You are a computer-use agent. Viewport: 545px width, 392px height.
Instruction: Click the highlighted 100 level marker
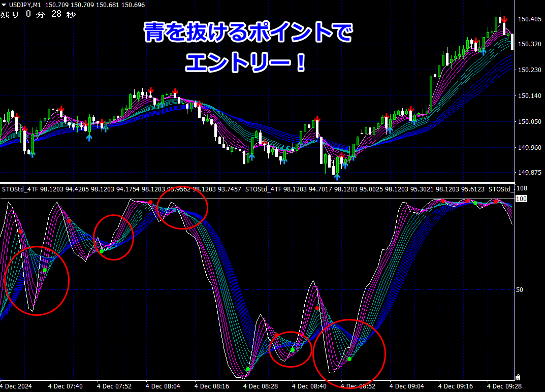[x=521, y=199]
